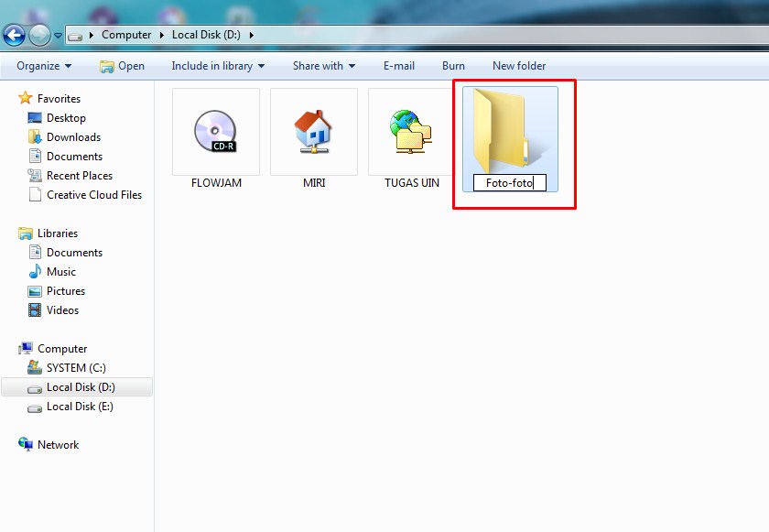769x532 pixels.
Task: Click the SYSTEM (C:) drive icon
Action: (x=35, y=367)
